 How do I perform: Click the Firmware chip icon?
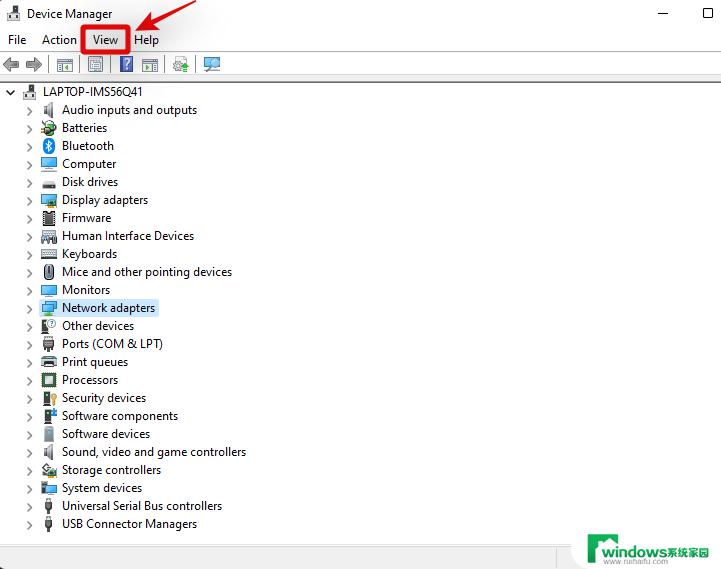(49, 218)
